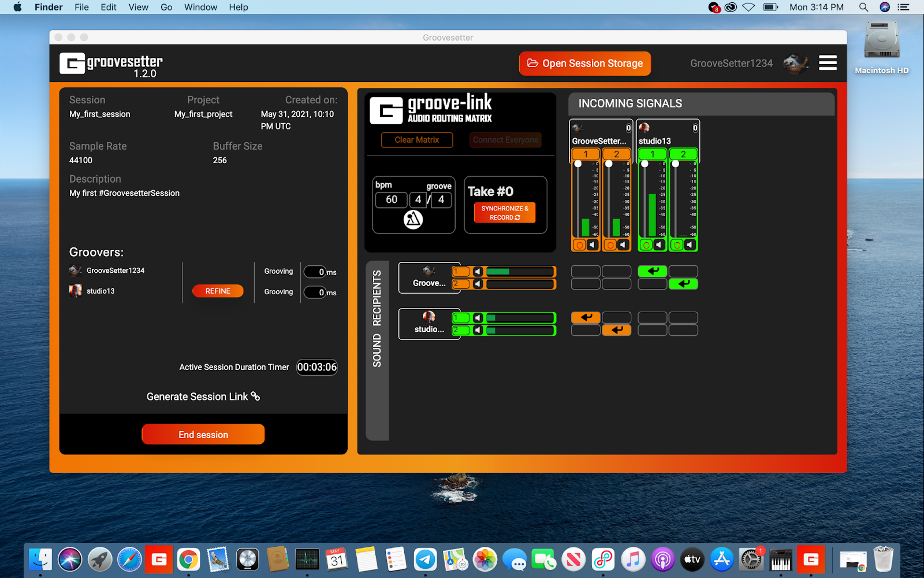This screenshot has width=924, height=578.
Task: Click the GrooveSetter1234 avatar in the header
Action: [795, 63]
